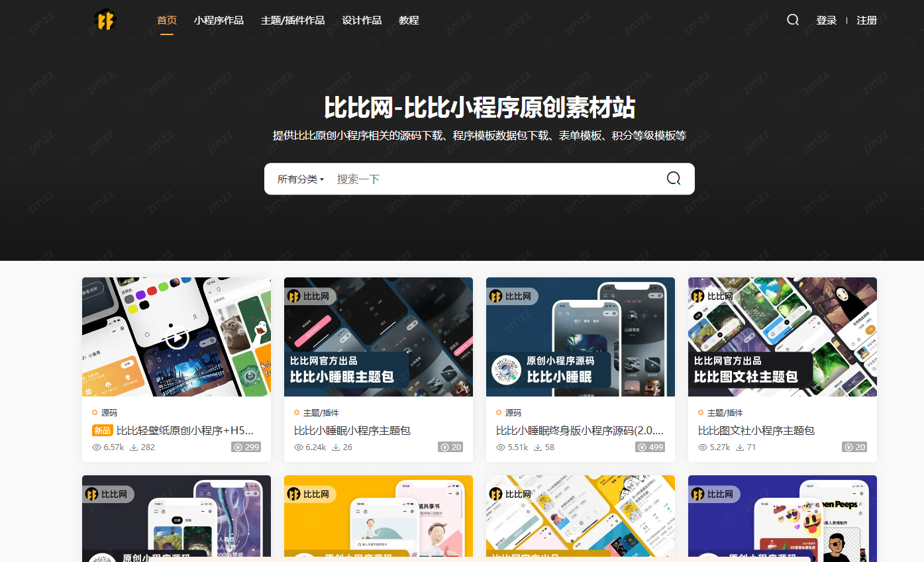Click the 299 price badge

click(x=246, y=447)
